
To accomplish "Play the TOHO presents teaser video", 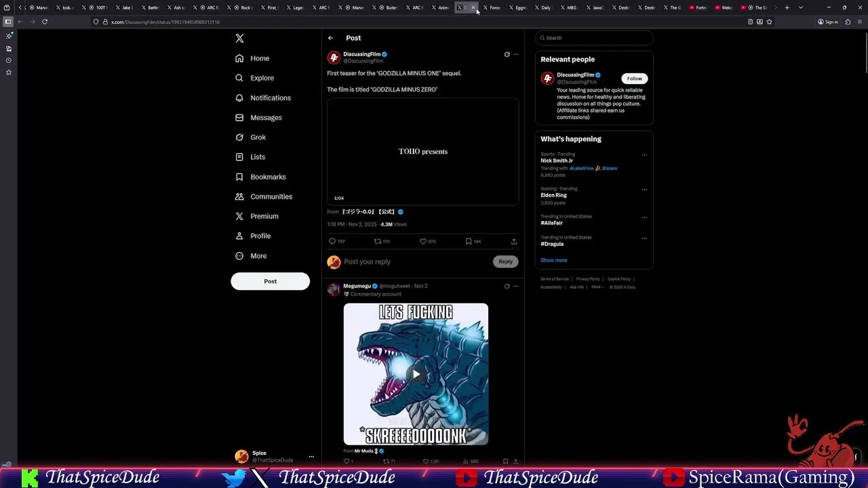I will pos(422,151).
